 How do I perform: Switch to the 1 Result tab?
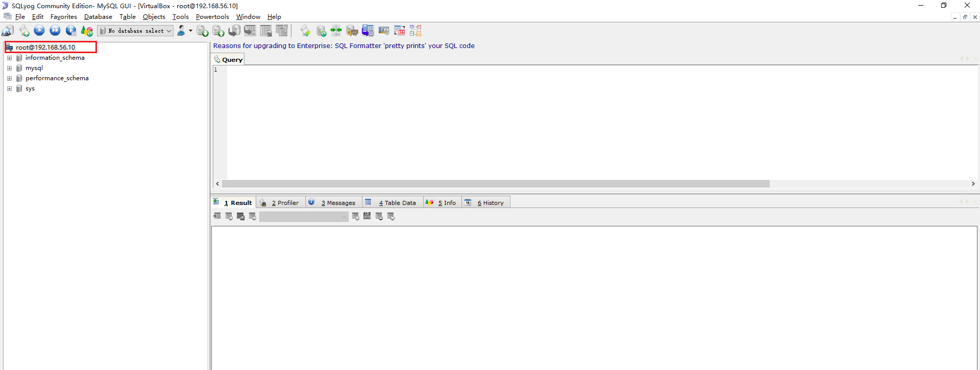233,203
